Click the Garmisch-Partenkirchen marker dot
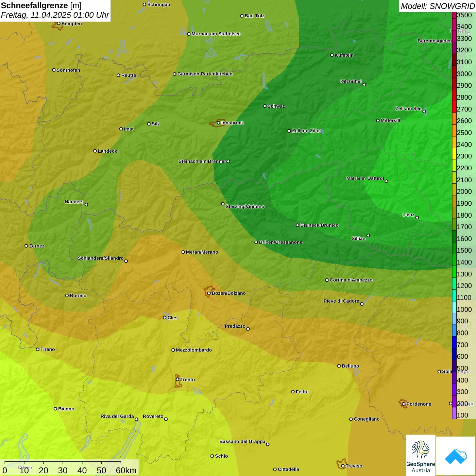The width and height of the screenshot is (476, 476). 174,74
